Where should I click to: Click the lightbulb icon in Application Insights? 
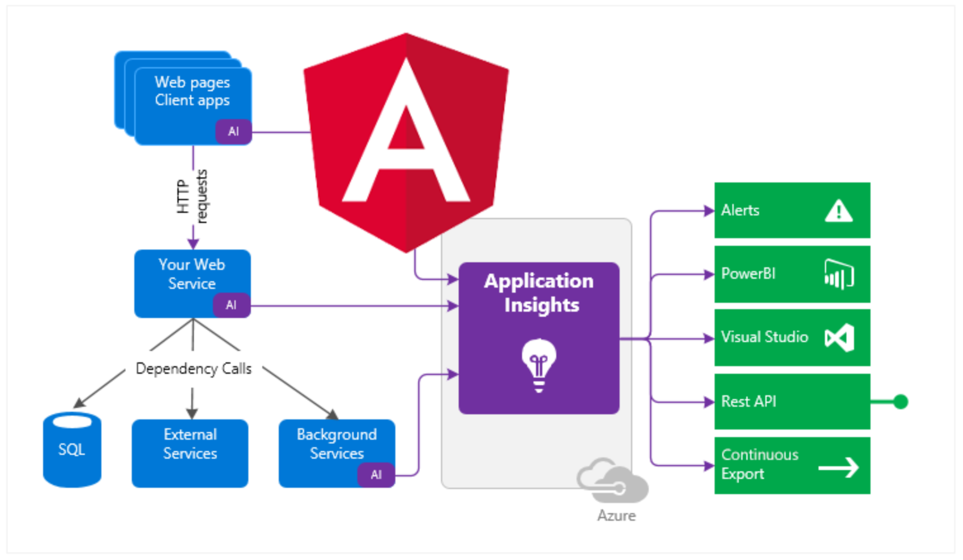(539, 366)
